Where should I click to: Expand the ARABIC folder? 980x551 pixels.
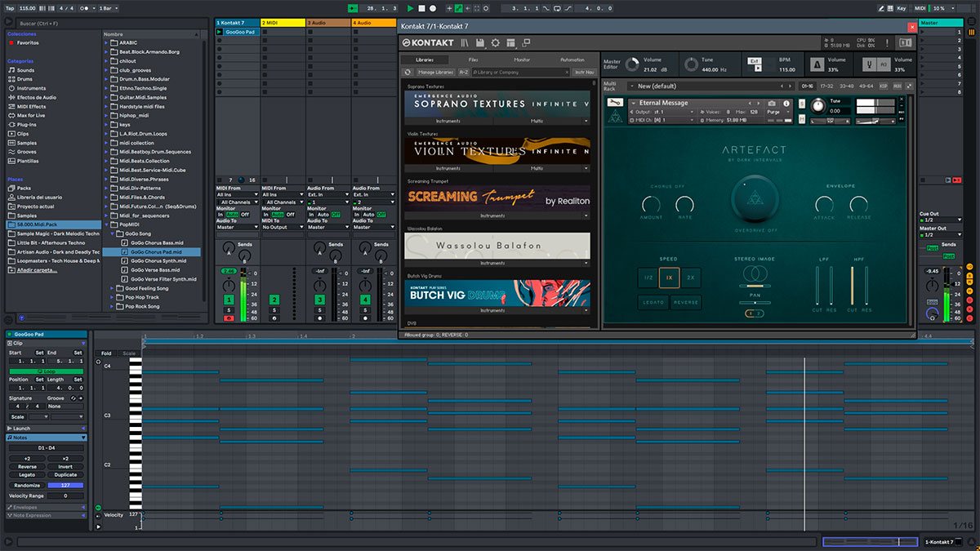[x=107, y=42]
